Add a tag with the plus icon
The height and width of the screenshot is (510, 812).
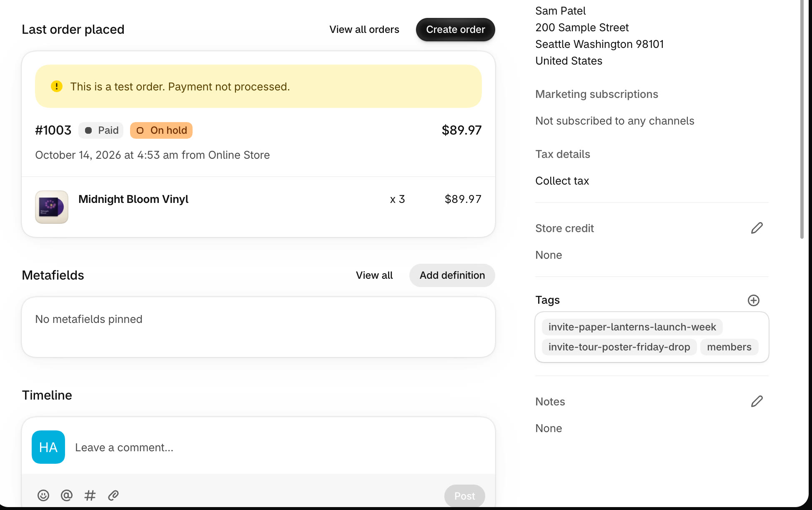coord(753,300)
